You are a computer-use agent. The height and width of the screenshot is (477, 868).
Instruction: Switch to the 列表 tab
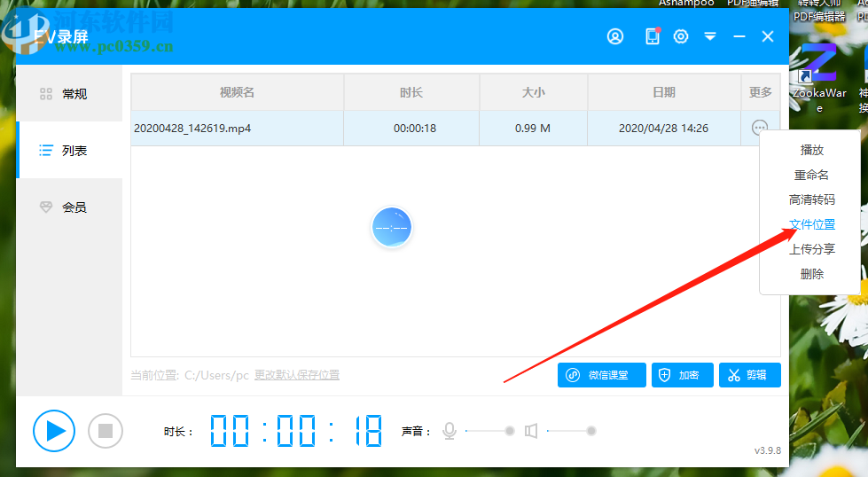(x=69, y=150)
